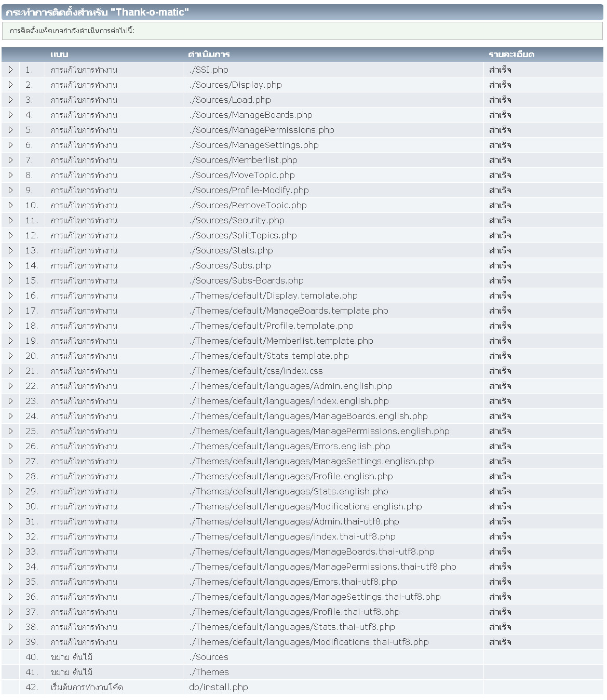Click the สำเร็จ status for Modifications.thai-utf8.php
This screenshot has width=607, height=700.
coord(500,642)
